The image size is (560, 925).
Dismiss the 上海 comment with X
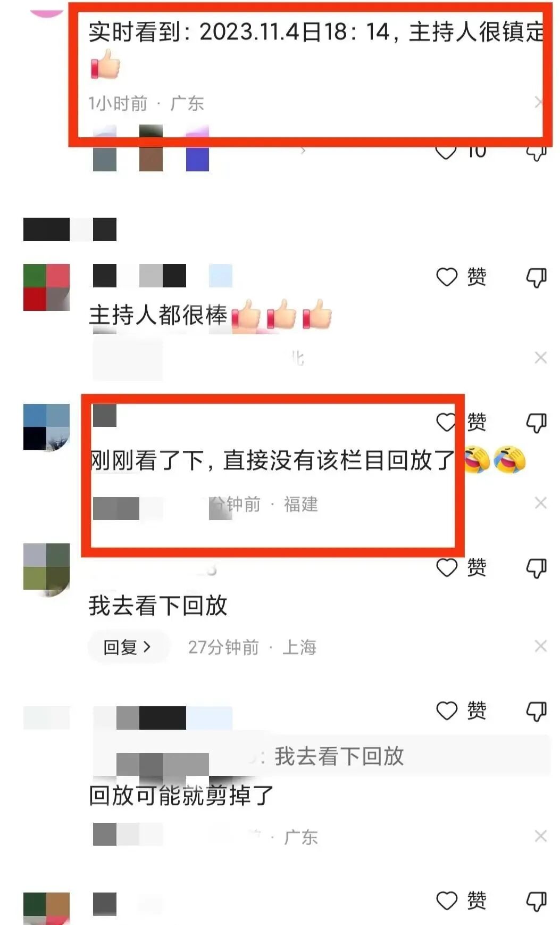(x=541, y=646)
